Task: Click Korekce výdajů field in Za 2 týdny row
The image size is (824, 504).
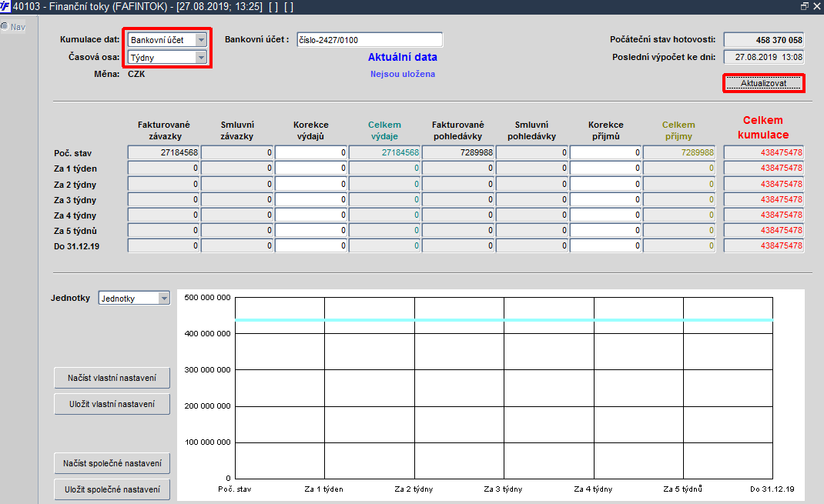Action: click(310, 184)
